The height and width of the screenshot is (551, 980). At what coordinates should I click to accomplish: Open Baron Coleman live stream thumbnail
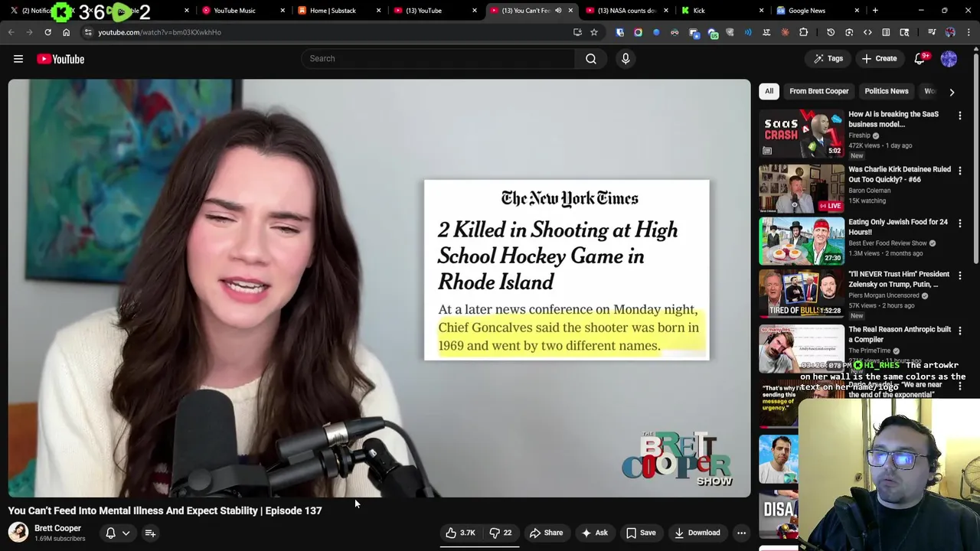(802, 188)
